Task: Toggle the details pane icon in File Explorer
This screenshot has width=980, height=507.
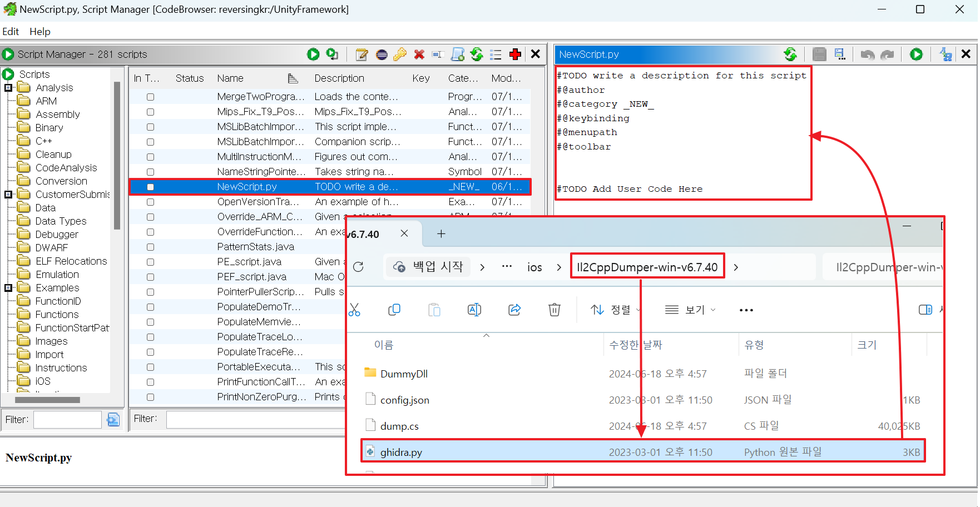Action: pos(925,310)
